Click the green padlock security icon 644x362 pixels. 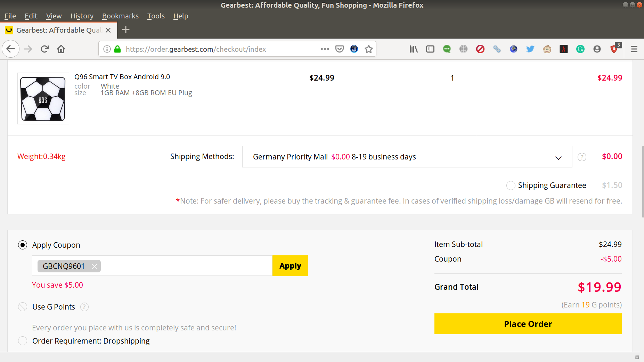(117, 49)
